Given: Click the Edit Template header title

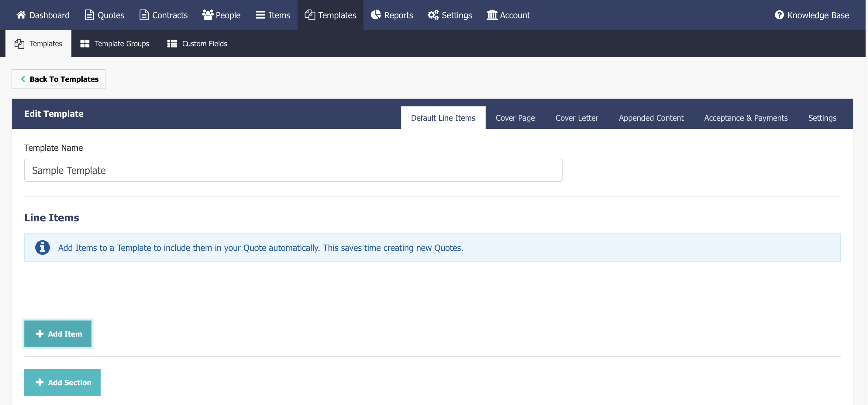Looking at the screenshot, I should click(54, 114).
